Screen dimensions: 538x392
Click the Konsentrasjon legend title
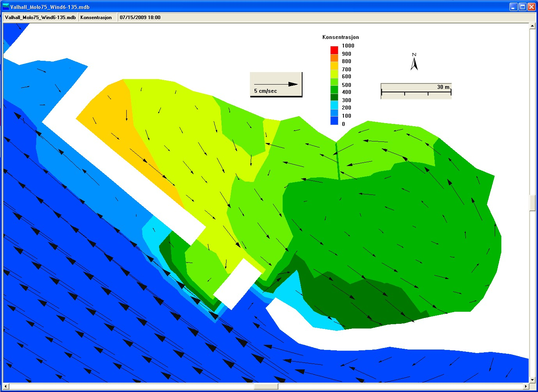point(341,37)
